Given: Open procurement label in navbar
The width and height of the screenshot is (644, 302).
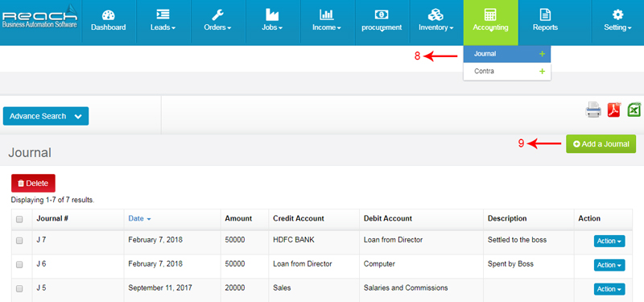Looking at the screenshot, I should [x=382, y=27].
